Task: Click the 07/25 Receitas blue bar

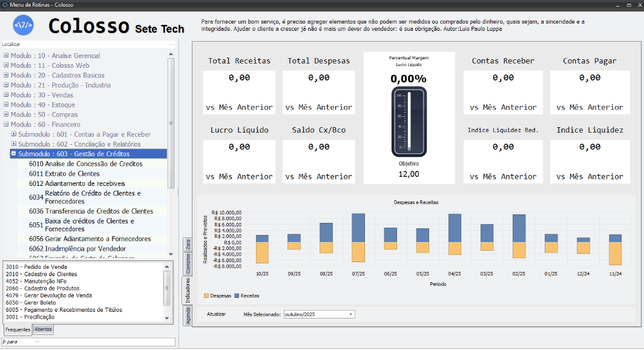Action: [358, 228]
